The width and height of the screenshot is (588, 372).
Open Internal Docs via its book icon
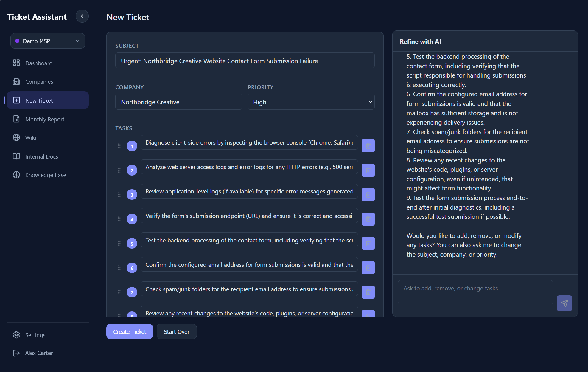pyautogui.click(x=17, y=156)
